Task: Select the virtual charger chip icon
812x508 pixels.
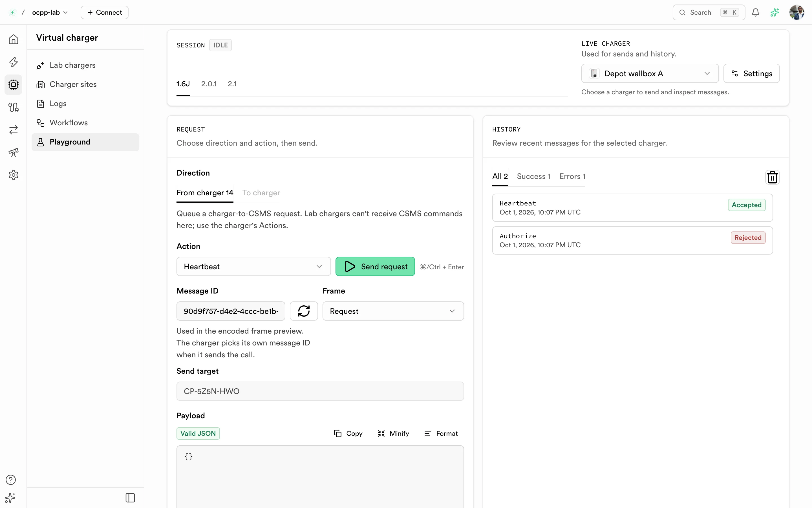Action: click(14, 84)
